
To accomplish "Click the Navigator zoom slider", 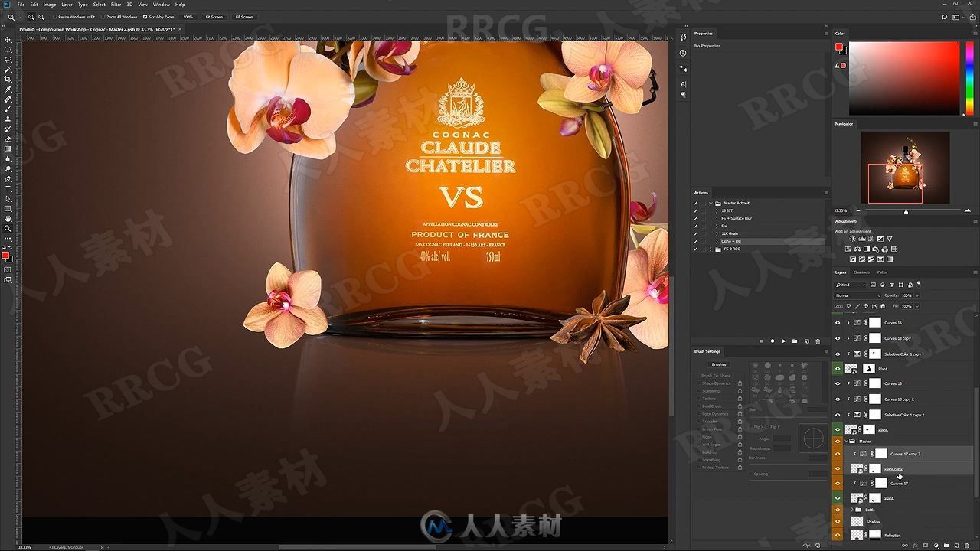I will point(906,211).
